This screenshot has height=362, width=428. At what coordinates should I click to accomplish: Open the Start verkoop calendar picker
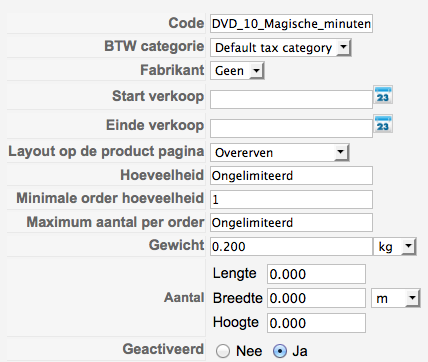tap(383, 95)
